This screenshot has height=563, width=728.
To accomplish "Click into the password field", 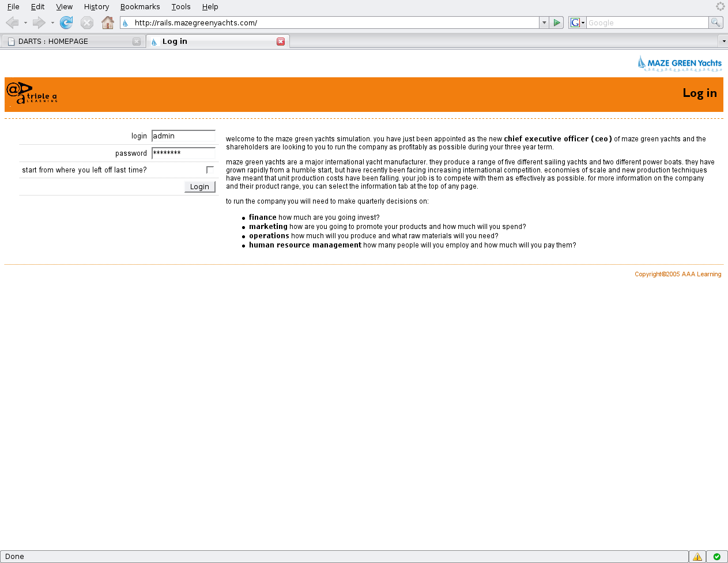I will pos(183,153).
